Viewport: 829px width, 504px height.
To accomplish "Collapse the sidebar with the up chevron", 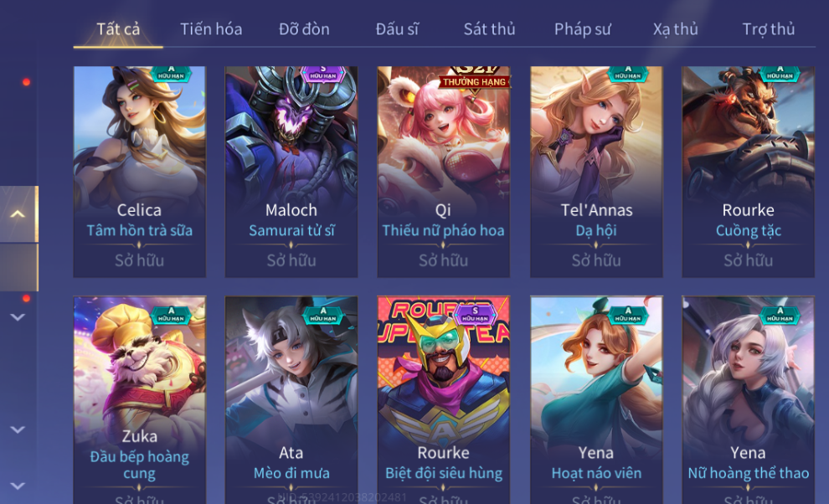I will [x=18, y=214].
